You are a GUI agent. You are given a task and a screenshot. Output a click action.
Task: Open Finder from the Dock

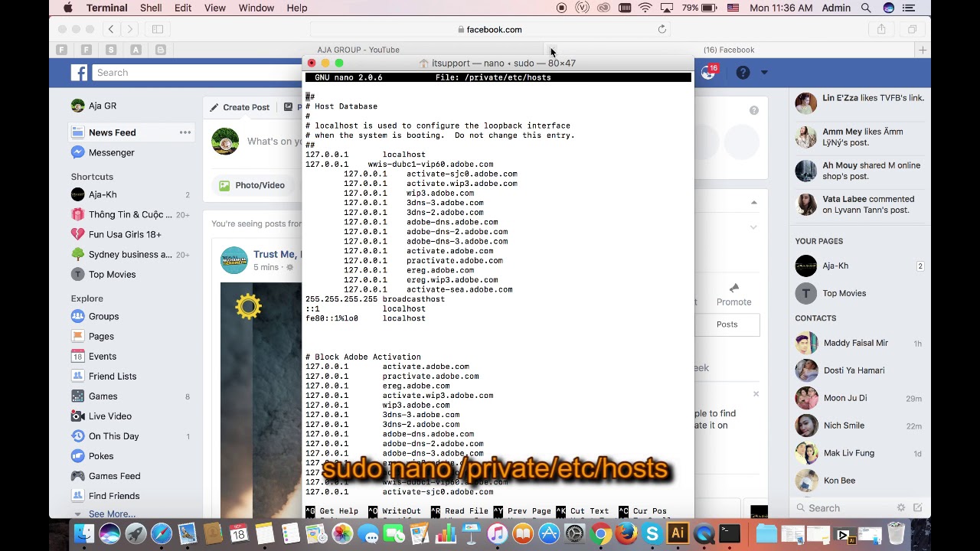click(x=84, y=533)
